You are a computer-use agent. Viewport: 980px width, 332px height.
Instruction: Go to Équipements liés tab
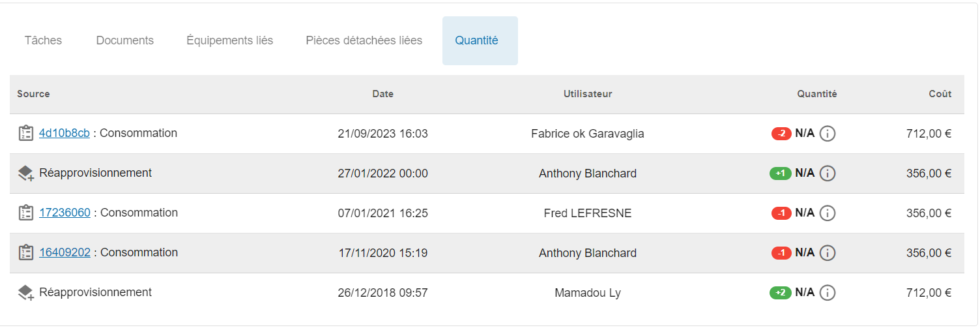[x=230, y=40]
